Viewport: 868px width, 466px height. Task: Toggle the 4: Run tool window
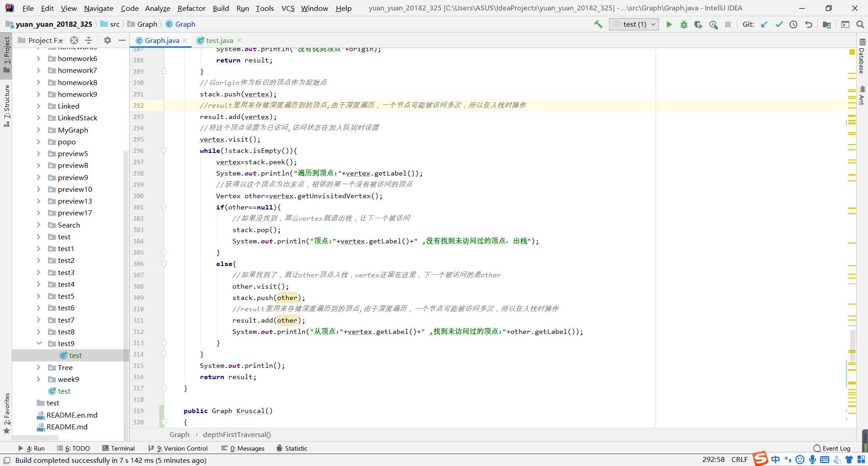(31, 448)
